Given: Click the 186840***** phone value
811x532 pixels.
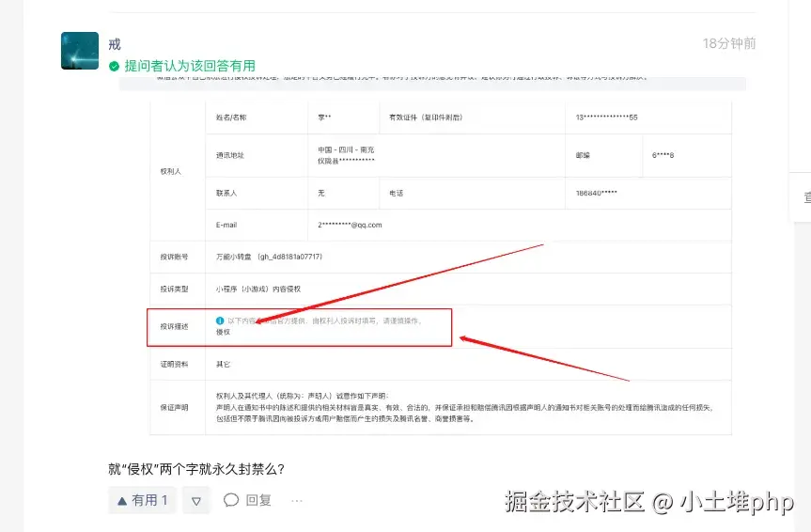Looking at the screenshot, I should tap(597, 193).
